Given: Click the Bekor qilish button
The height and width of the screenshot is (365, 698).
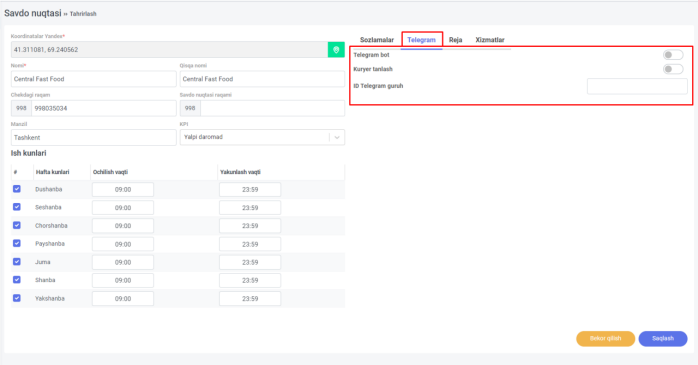Looking at the screenshot, I should (605, 339).
